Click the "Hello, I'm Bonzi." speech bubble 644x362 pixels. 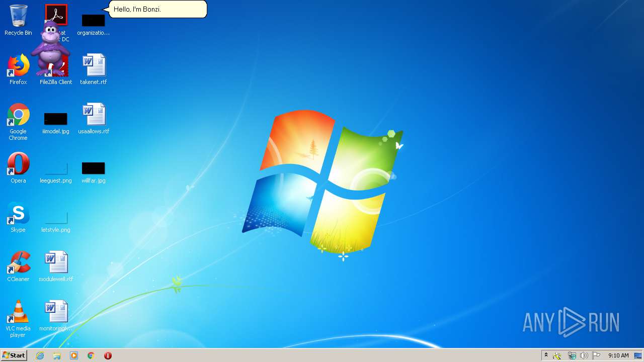click(158, 9)
